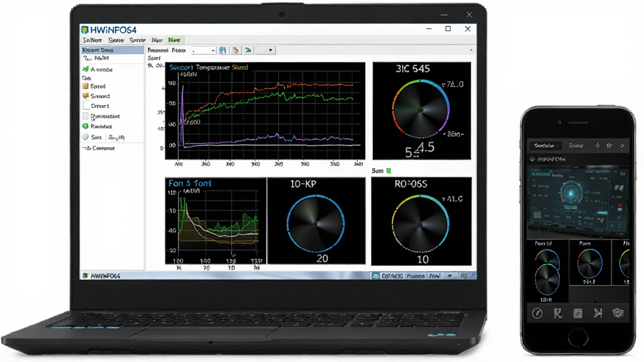Click the network signal icon in status bar
644x362 pixels.
[x=450, y=277]
